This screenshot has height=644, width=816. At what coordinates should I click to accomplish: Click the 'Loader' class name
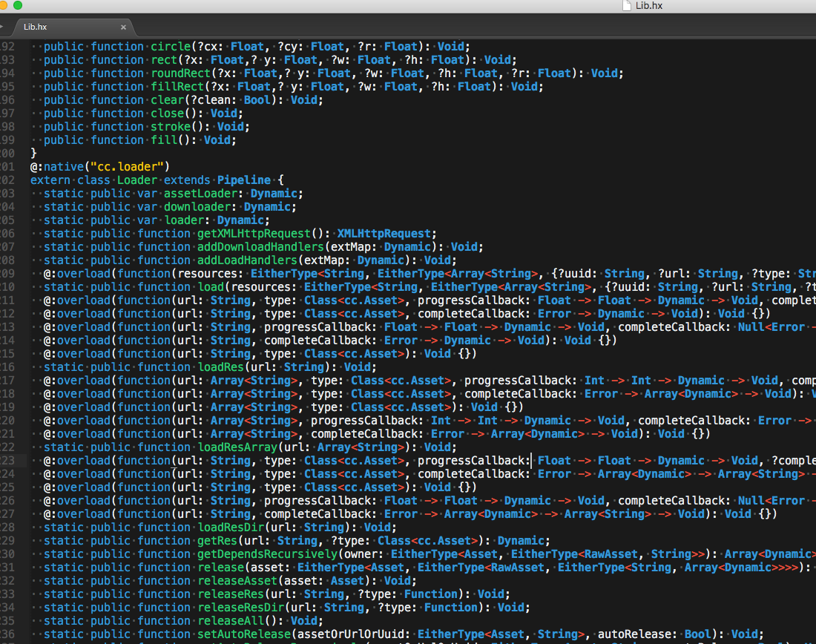point(137,180)
